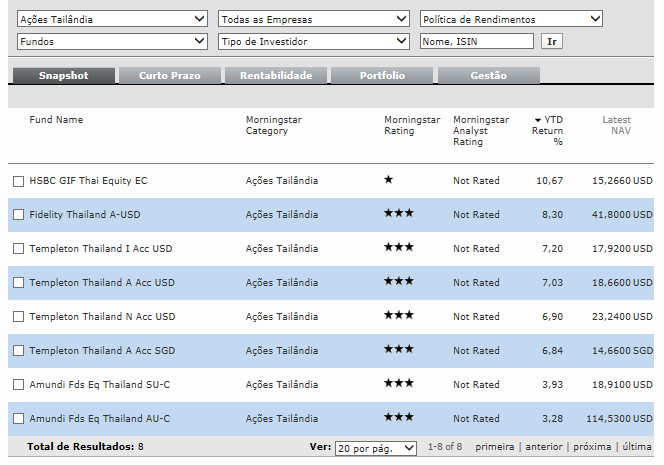Tick the Templeton Thailand A Acc SGD checkbox
The image size is (664, 465).
(x=18, y=351)
